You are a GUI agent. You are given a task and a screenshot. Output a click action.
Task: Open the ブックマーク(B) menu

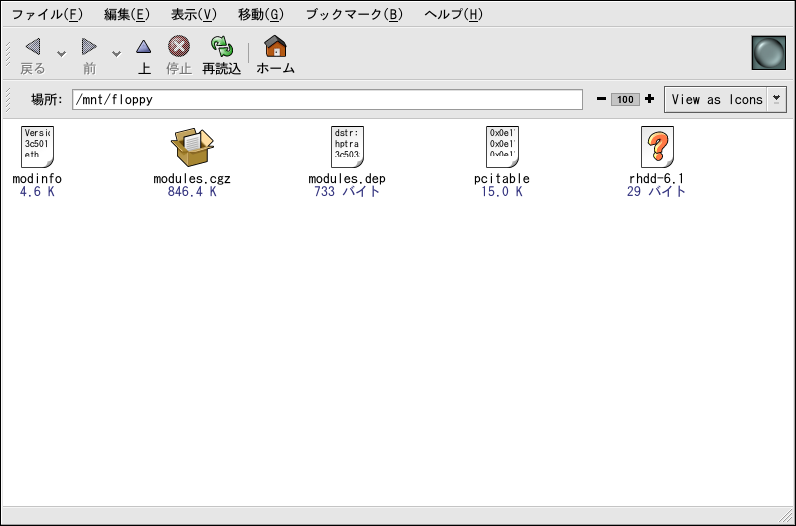(x=354, y=14)
